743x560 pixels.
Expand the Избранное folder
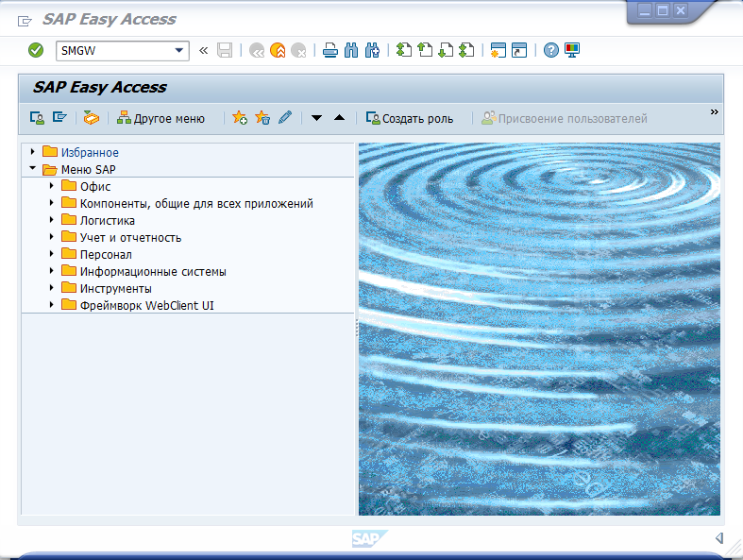point(33,152)
